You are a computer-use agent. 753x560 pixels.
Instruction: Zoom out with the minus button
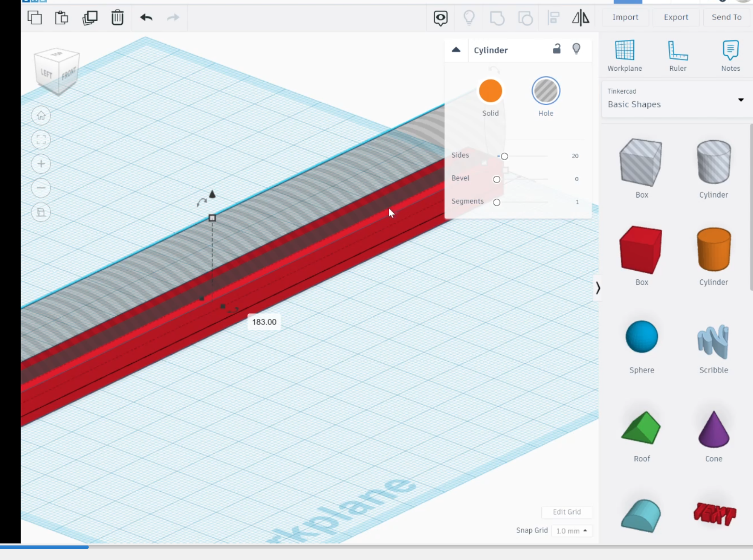pos(41,188)
